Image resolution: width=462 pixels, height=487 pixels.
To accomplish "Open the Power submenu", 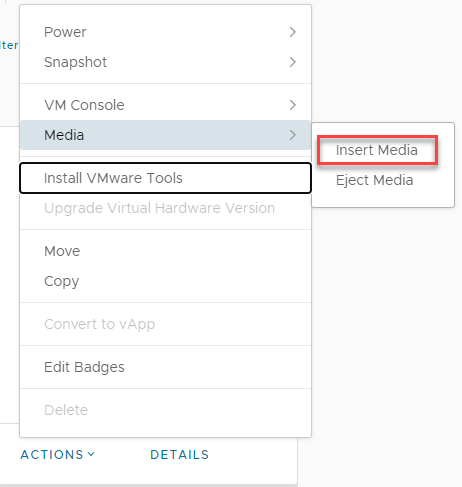I will 165,32.
